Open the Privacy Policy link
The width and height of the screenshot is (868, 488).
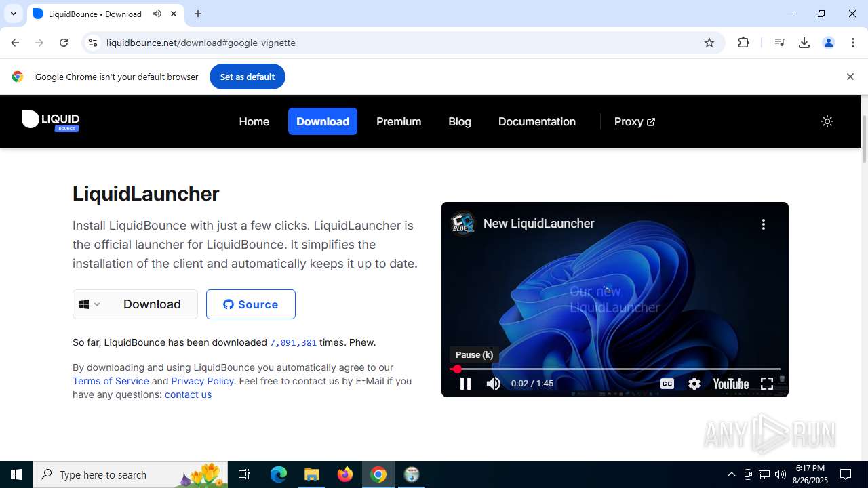(202, 381)
